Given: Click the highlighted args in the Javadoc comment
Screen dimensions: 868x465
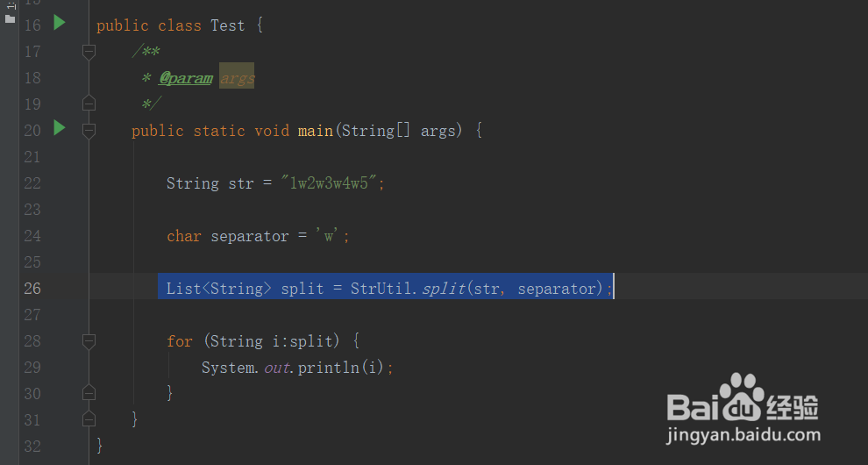Looking at the screenshot, I should point(237,78).
